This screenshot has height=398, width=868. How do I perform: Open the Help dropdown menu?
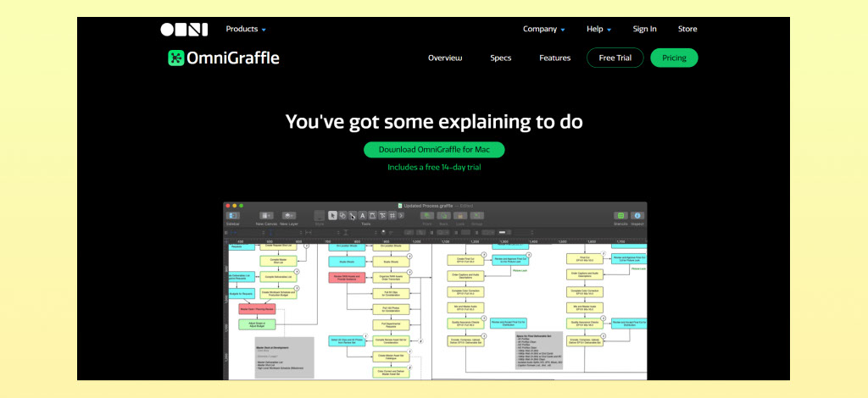click(x=599, y=30)
